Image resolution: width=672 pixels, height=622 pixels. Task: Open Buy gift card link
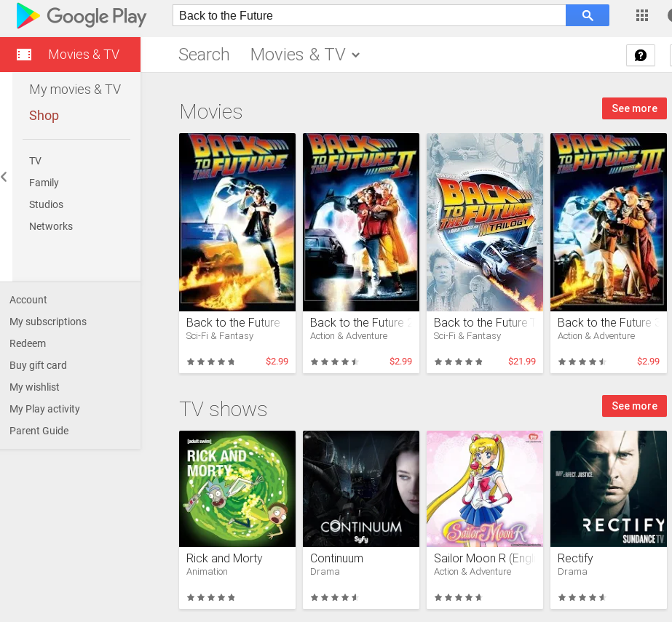38,365
